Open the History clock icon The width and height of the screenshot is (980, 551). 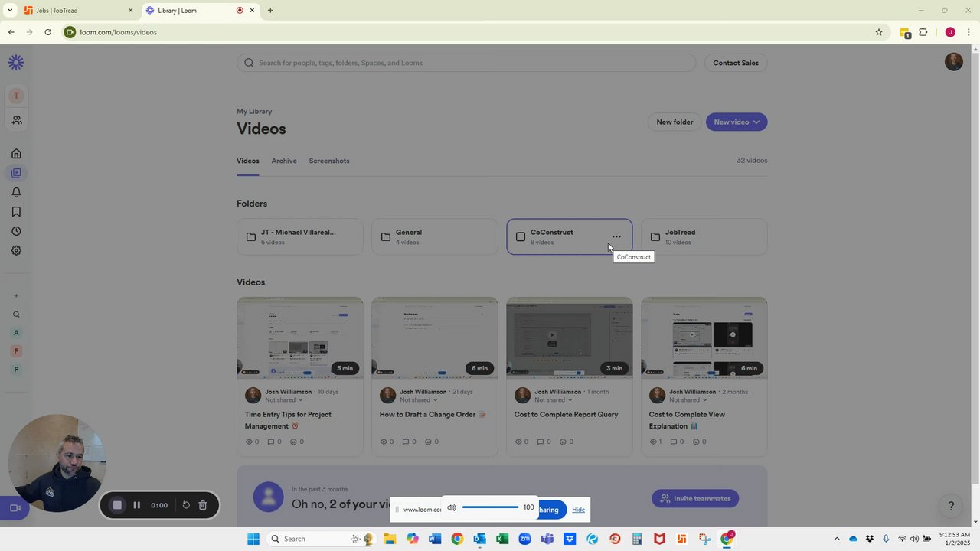(16, 231)
